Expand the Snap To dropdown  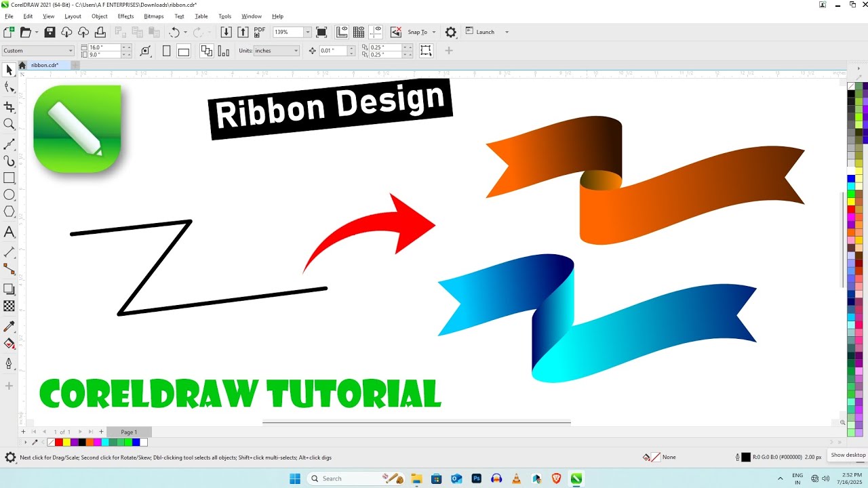coord(433,32)
